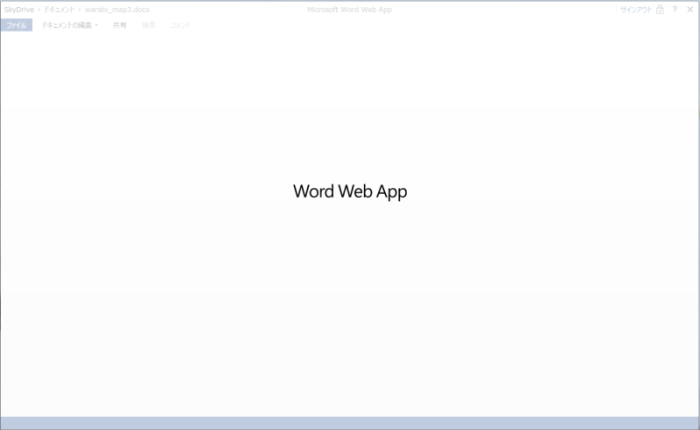
Task: Click the 共有 share button
Action: click(x=120, y=24)
